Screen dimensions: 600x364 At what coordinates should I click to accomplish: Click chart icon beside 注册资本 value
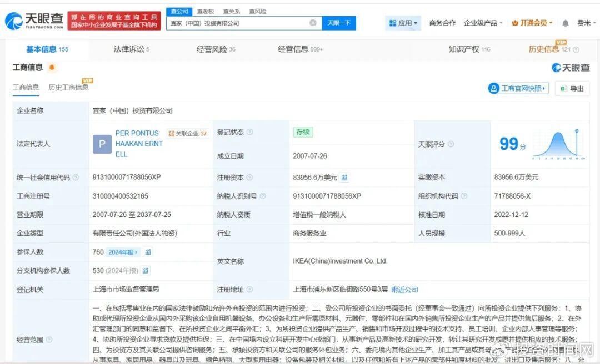(344, 178)
